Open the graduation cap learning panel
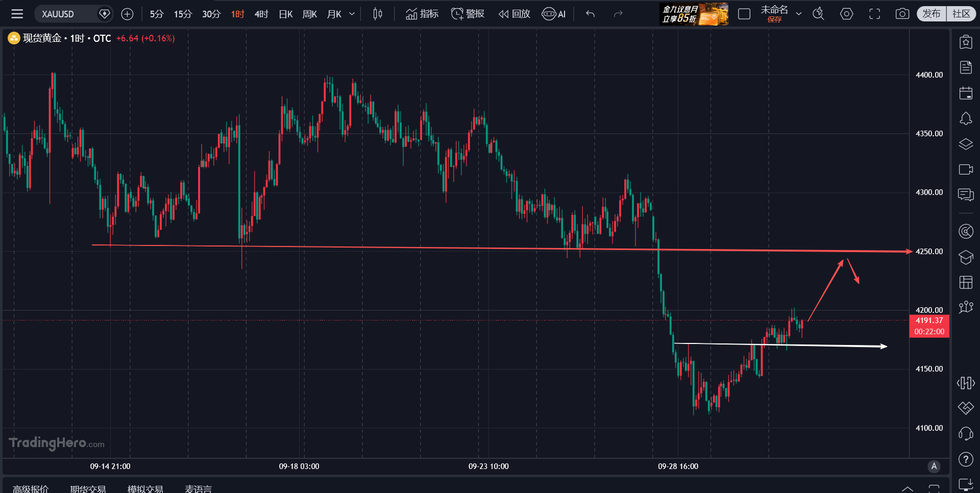 [x=966, y=257]
